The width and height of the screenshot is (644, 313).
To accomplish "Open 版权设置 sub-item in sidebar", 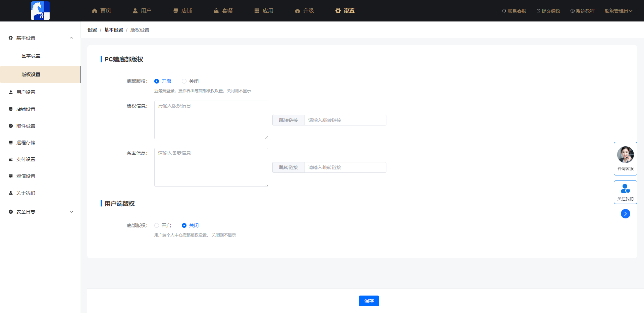I will tap(40, 74).
